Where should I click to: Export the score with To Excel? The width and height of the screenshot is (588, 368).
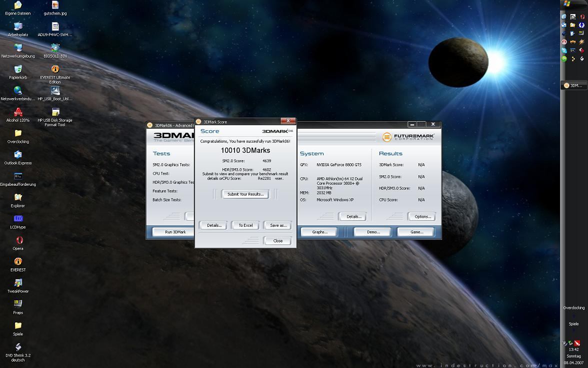[245, 225]
